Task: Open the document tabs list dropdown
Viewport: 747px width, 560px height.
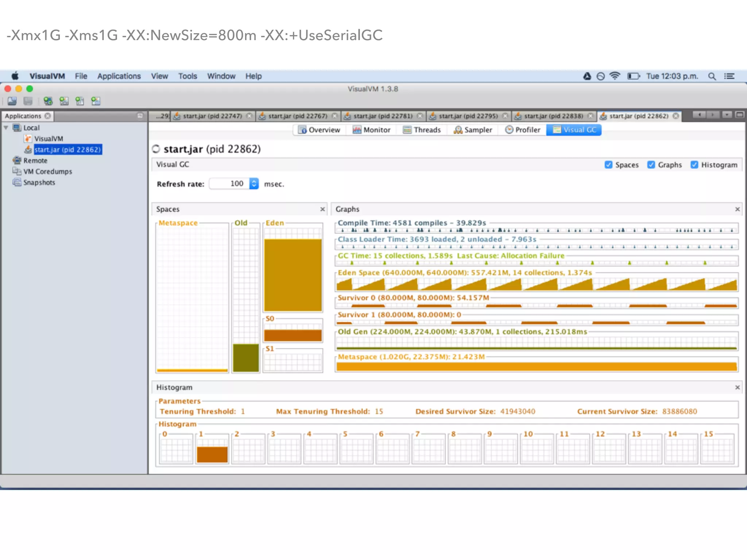Action: coord(727,115)
